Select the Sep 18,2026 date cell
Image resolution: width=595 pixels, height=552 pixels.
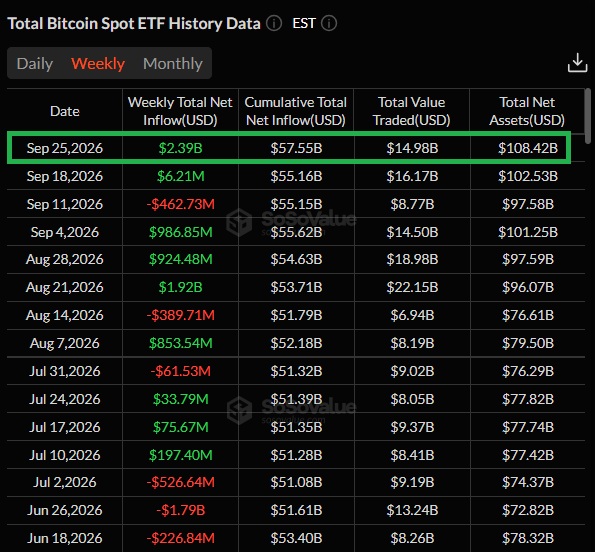pyautogui.click(x=65, y=176)
